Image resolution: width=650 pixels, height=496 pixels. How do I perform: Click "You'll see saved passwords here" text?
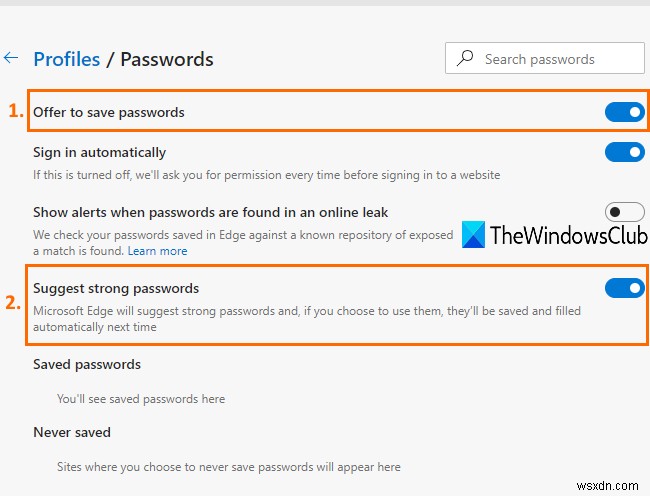click(141, 399)
